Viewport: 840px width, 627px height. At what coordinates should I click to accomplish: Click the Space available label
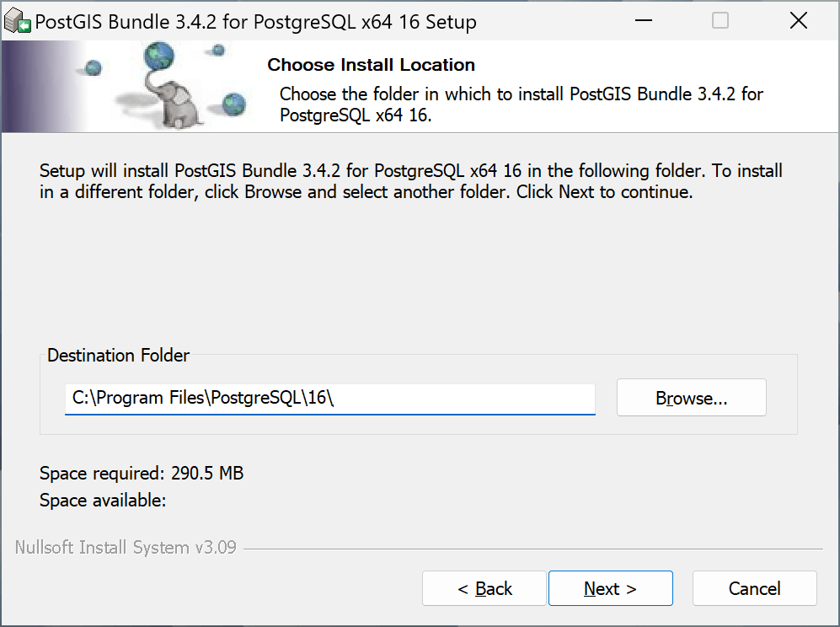pyautogui.click(x=103, y=501)
